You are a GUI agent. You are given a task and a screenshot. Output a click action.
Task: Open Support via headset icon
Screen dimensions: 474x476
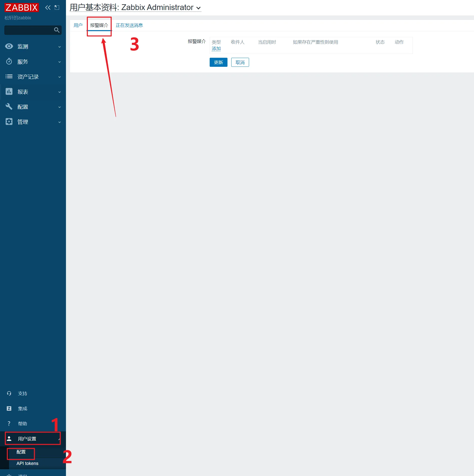[x=9, y=393]
